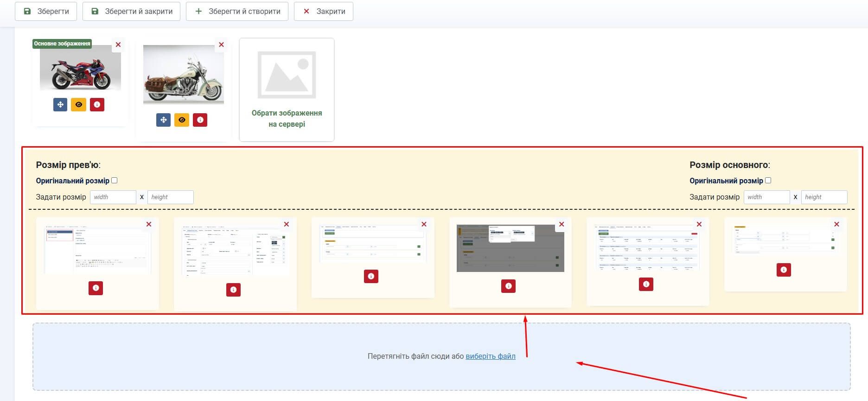
Task: Open the 'виберіть файл' link
Action: [490, 356]
